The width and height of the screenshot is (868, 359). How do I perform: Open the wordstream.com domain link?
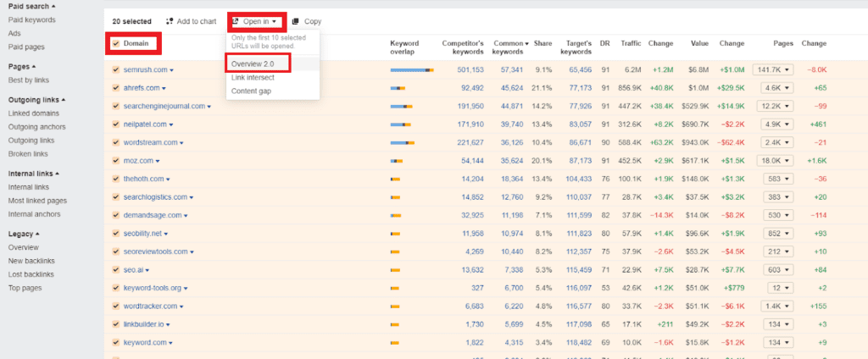point(151,143)
